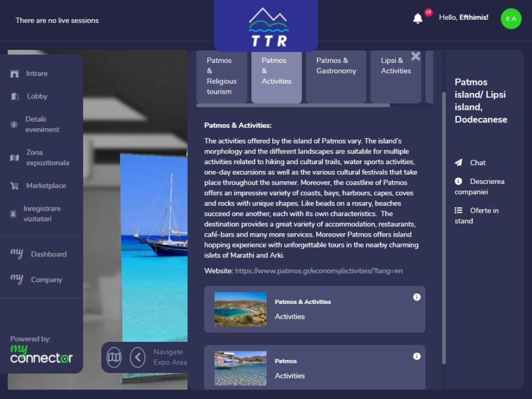Click the Lobby sidebar icon
This screenshot has width=532, height=399.
coord(15,97)
